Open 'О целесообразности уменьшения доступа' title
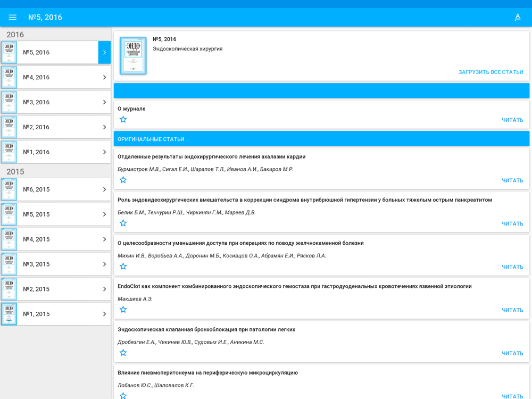This screenshot has width=532, height=399. point(240,243)
